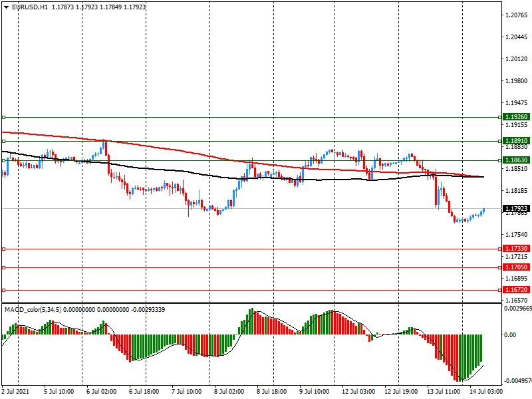Click the triangle arrow beside EURUSD,H1 title
Image resolution: width=532 pixels, height=399 pixels.
tap(6, 6)
